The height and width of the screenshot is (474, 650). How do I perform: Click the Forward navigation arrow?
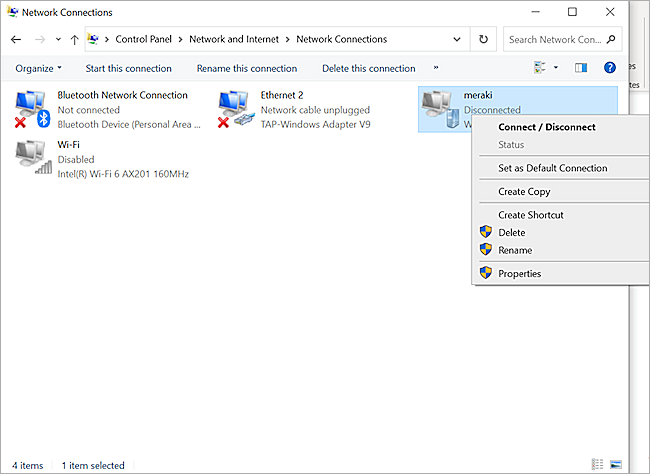(40, 39)
